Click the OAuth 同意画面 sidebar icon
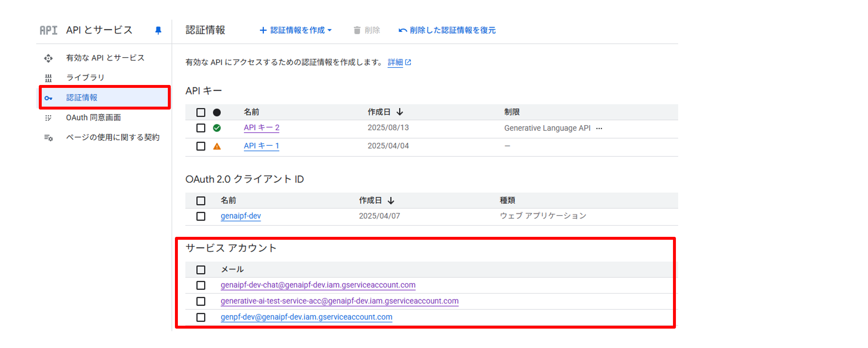Image resolution: width=868 pixels, height=348 pixels. point(49,118)
